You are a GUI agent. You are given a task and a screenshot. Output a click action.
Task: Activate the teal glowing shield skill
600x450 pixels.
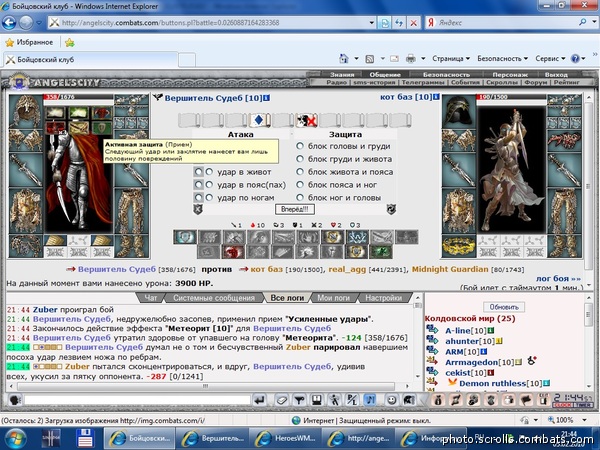point(185,237)
